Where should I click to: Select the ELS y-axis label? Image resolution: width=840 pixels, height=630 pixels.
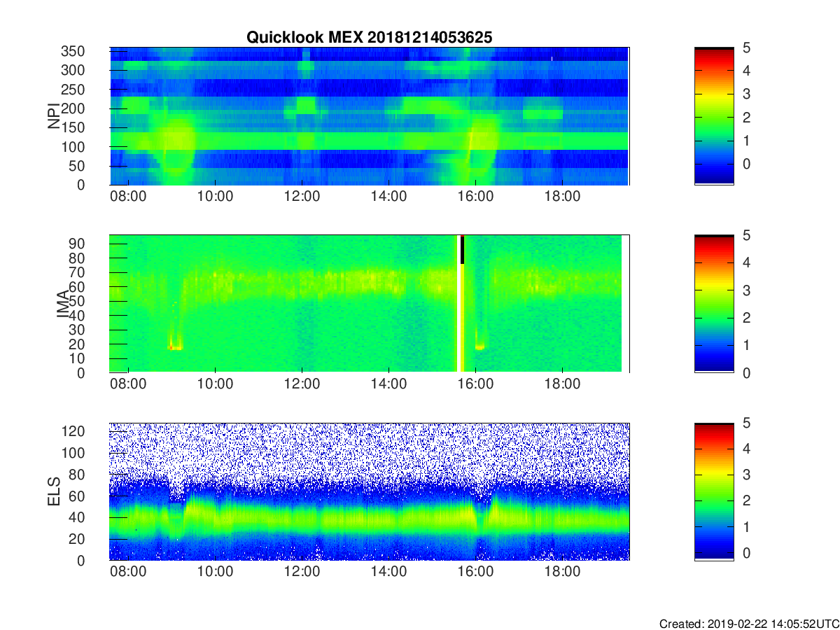(x=54, y=491)
